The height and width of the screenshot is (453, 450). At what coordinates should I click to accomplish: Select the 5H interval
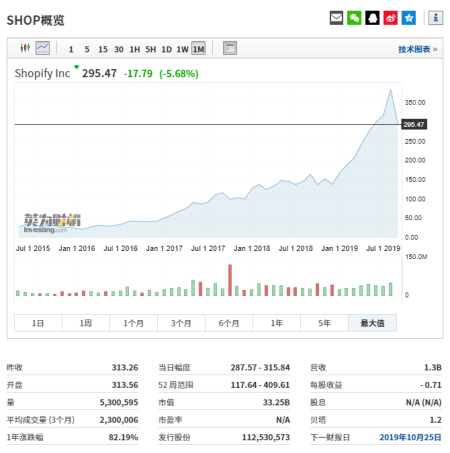click(x=151, y=49)
